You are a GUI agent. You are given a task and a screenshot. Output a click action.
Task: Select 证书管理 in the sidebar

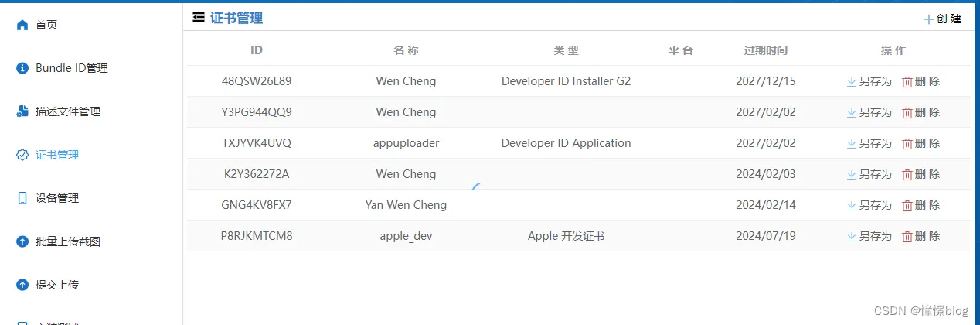[57, 155]
